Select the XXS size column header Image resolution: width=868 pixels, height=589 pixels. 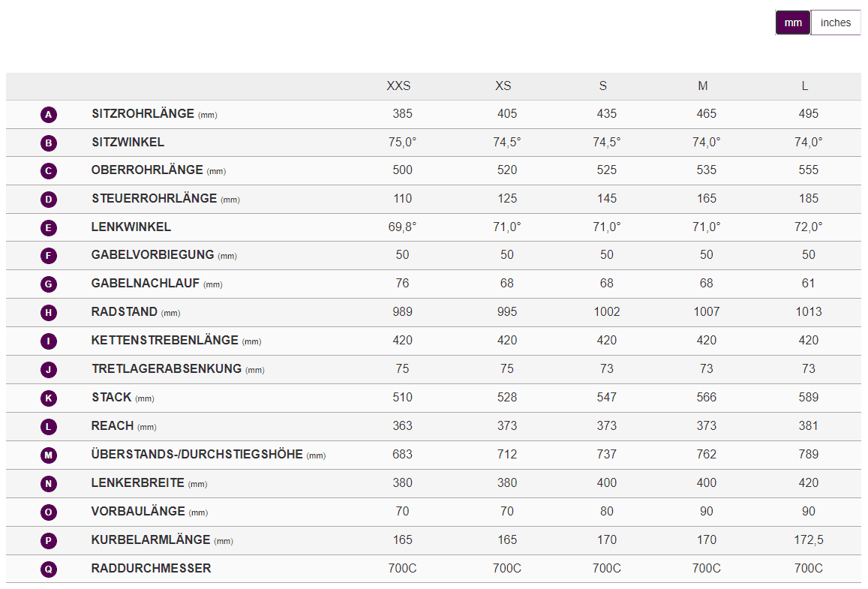pos(398,86)
